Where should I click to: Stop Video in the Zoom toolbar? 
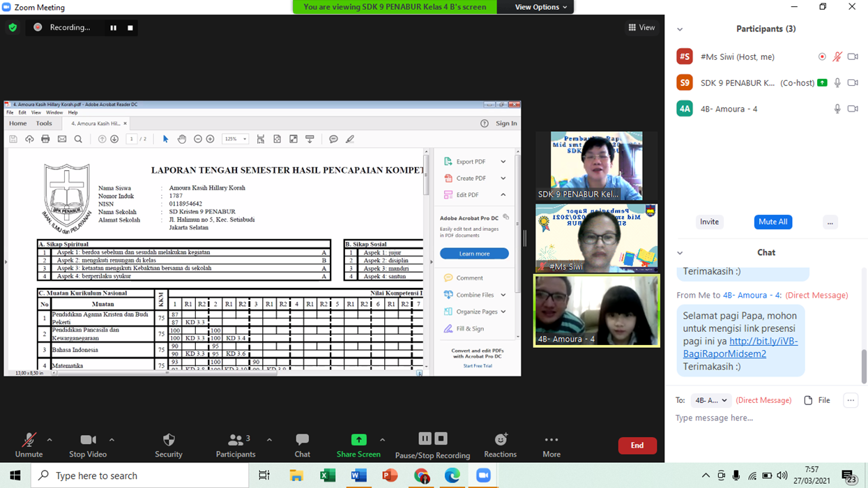(x=88, y=445)
